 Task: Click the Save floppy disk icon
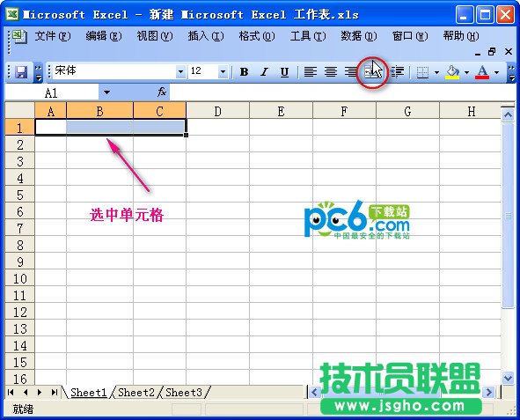pos(21,72)
